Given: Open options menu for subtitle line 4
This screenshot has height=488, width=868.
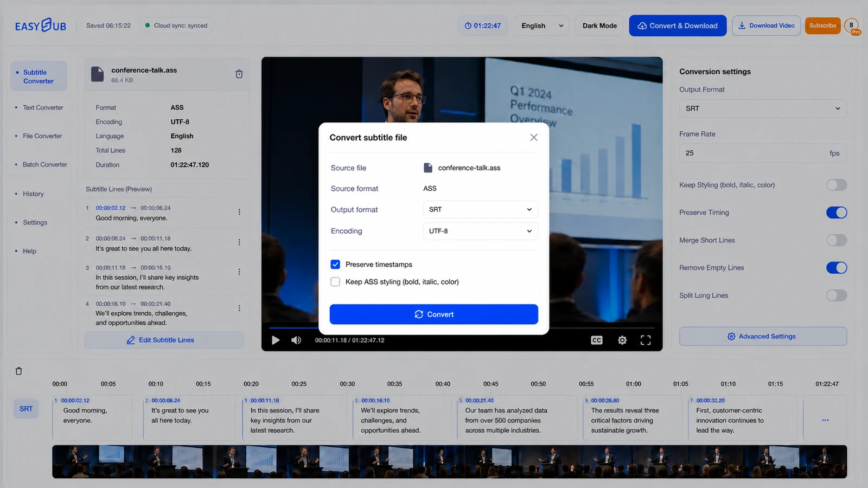Looking at the screenshot, I should pos(239,308).
